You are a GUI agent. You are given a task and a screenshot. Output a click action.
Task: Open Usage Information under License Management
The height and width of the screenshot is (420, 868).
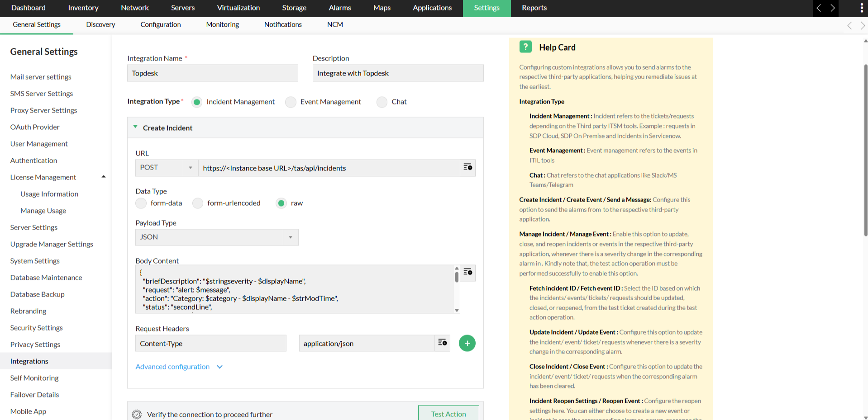pos(49,194)
